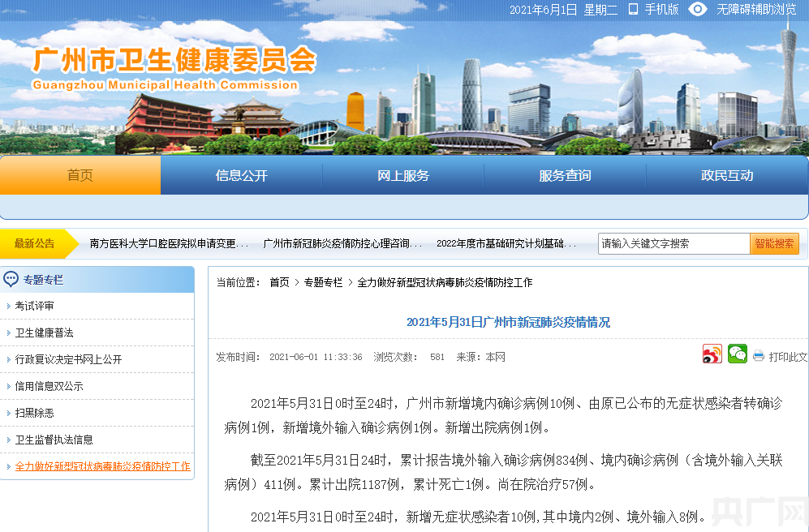Open 无障碍辅助浏览 accessibility link
Image resolution: width=809 pixels, height=532 pixels.
click(x=756, y=10)
